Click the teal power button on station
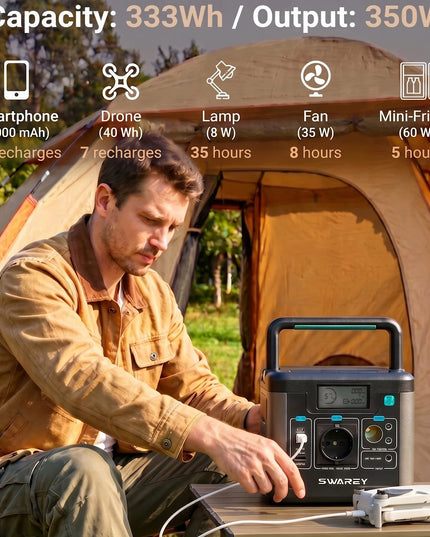This screenshot has width=430, height=537. (x=389, y=400)
